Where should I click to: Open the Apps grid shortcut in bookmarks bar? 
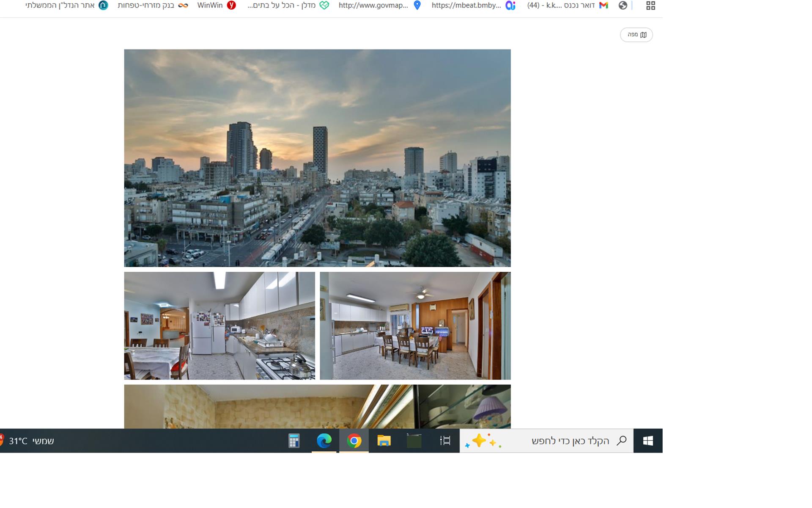(x=650, y=6)
